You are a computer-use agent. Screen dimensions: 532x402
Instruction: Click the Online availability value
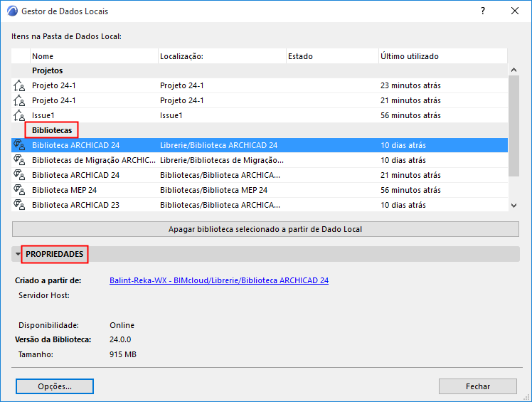click(x=122, y=325)
